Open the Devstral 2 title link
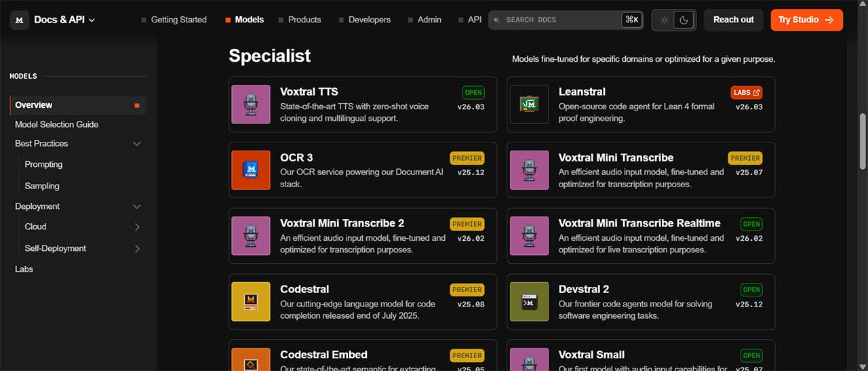 click(x=584, y=289)
